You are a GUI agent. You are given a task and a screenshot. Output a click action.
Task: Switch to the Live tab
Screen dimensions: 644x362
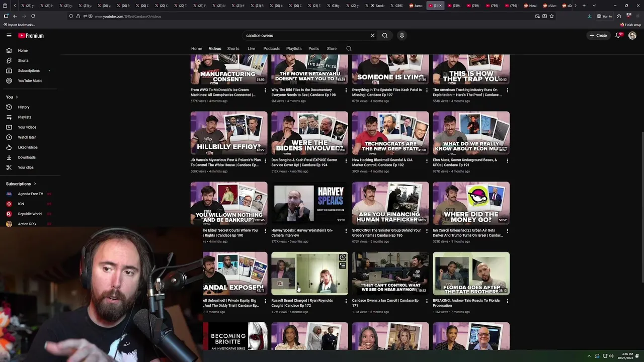[x=251, y=49]
